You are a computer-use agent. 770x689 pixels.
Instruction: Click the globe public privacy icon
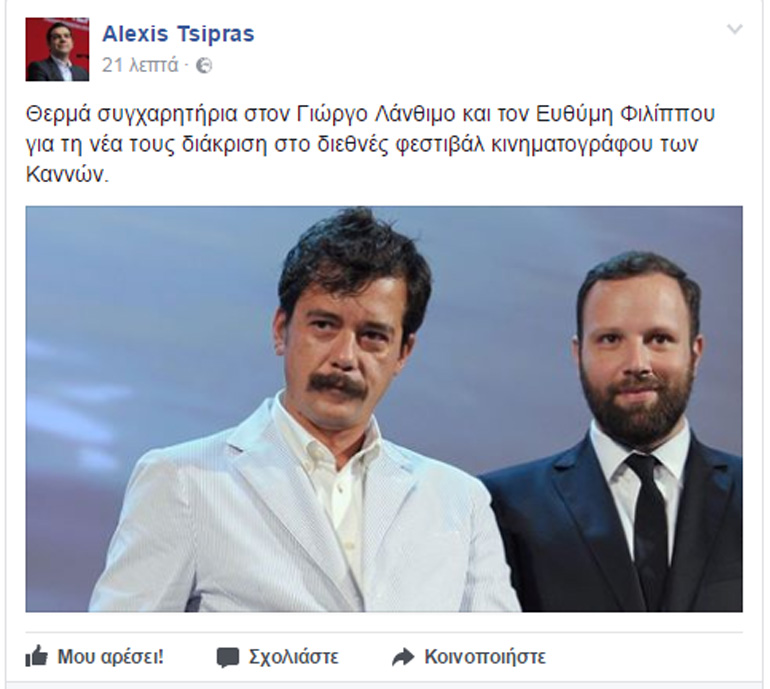point(204,65)
